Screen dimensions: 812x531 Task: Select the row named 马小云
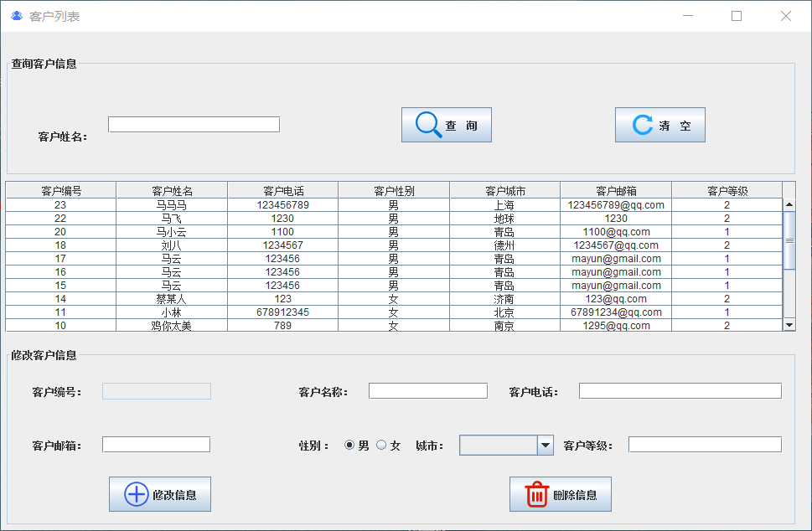click(x=394, y=232)
